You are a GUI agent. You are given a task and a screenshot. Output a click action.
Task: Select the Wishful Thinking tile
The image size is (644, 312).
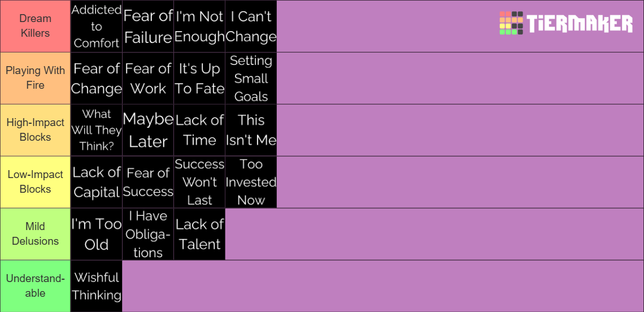click(x=97, y=285)
